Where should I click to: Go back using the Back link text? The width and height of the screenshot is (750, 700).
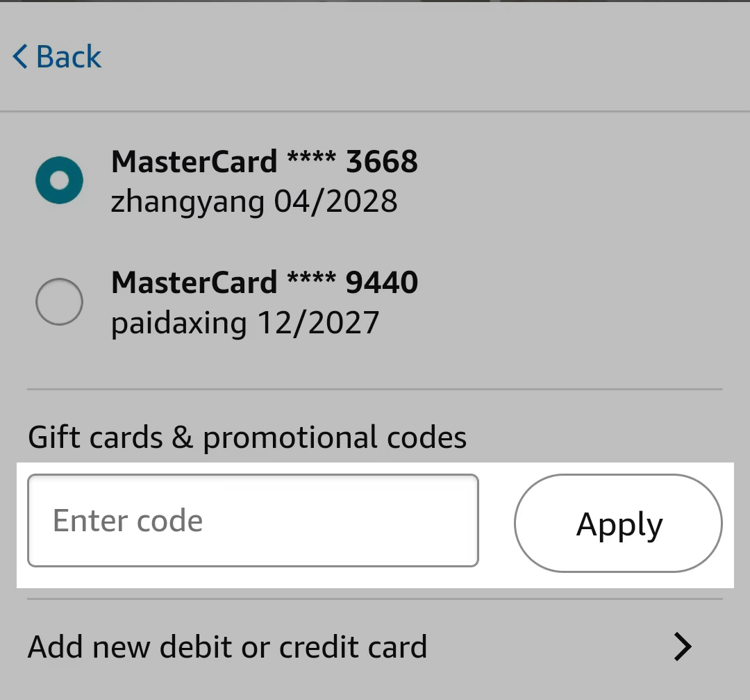pos(69,57)
